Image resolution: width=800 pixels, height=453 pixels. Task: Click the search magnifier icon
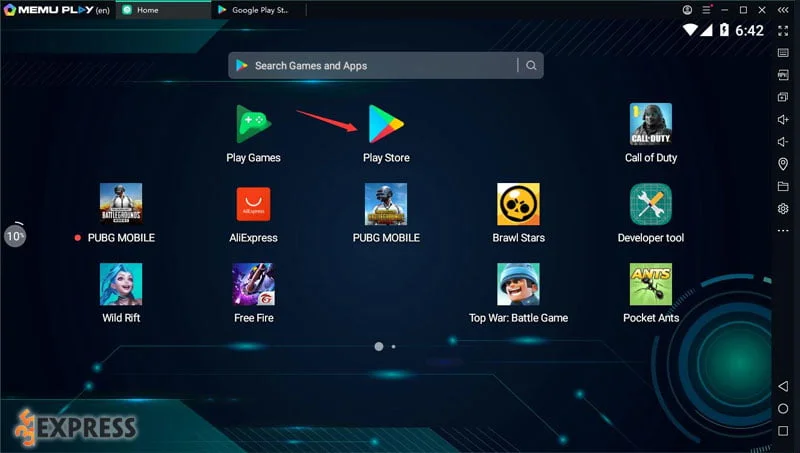tap(531, 65)
